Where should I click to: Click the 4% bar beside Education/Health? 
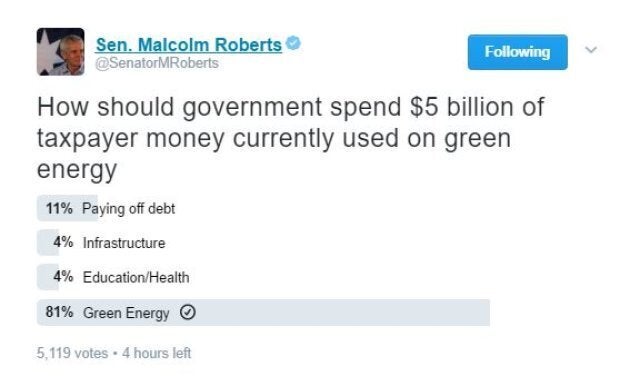(48, 278)
